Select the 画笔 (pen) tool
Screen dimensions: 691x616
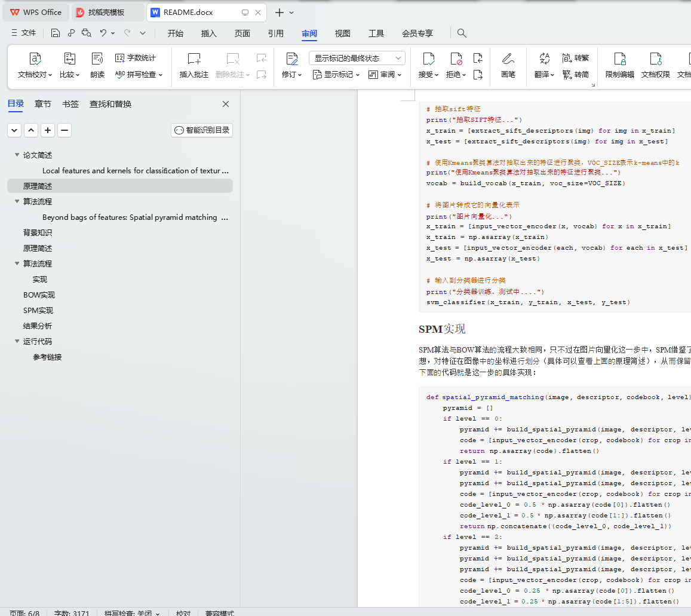(x=508, y=59)
